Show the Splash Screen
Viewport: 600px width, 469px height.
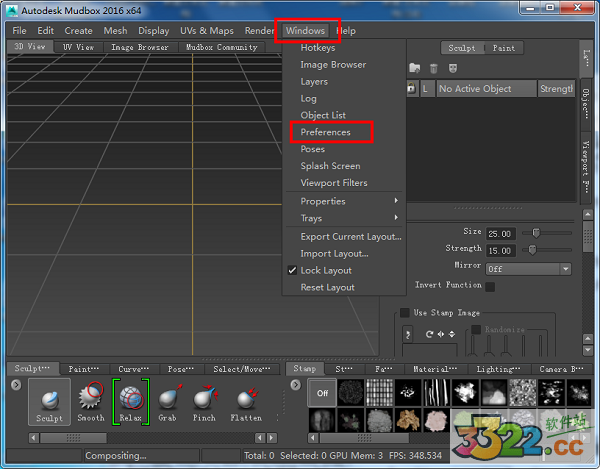click(x=330, y=166)
